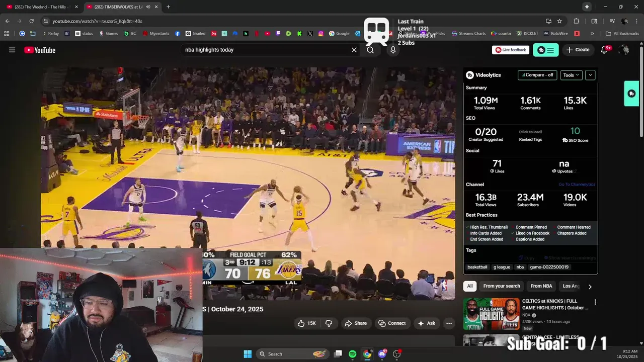This screenshot has height=362, width=644.
Task: Clear the search box with the X
Action: [x=354, y=50]
